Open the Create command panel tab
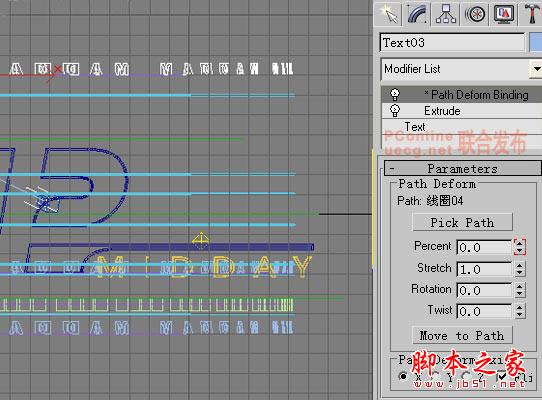 [388, 14]
